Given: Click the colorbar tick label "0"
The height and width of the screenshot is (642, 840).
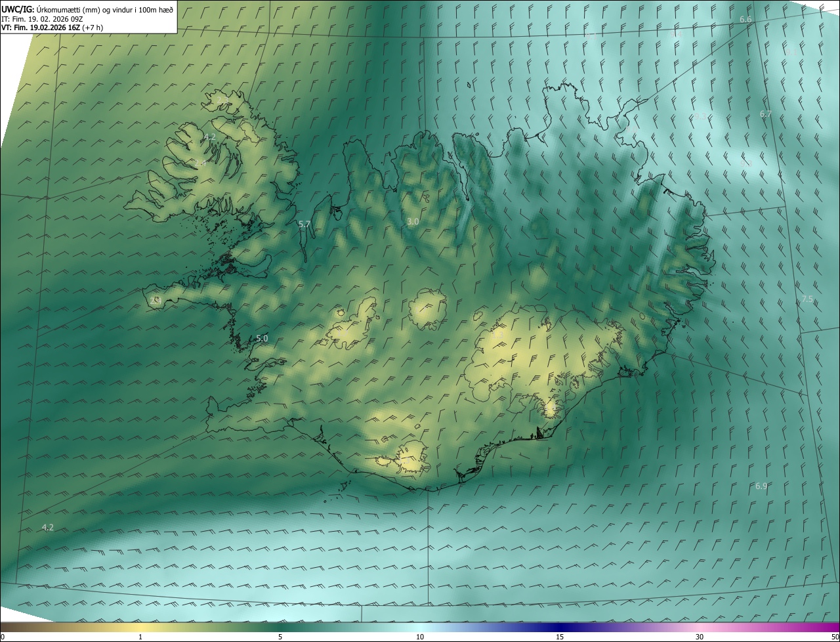Looking at the screenshot, I should (3, 637).
